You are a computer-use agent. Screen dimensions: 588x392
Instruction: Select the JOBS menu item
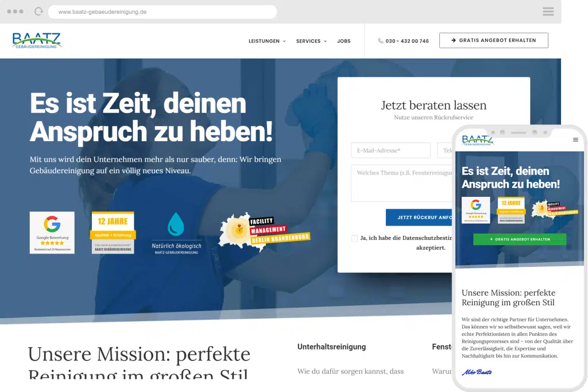pos(344,41)
